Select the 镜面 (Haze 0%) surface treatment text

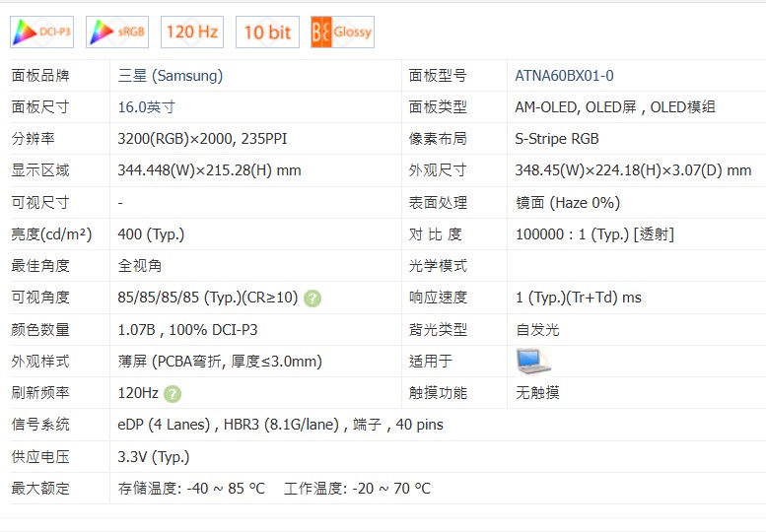(567, 203)
